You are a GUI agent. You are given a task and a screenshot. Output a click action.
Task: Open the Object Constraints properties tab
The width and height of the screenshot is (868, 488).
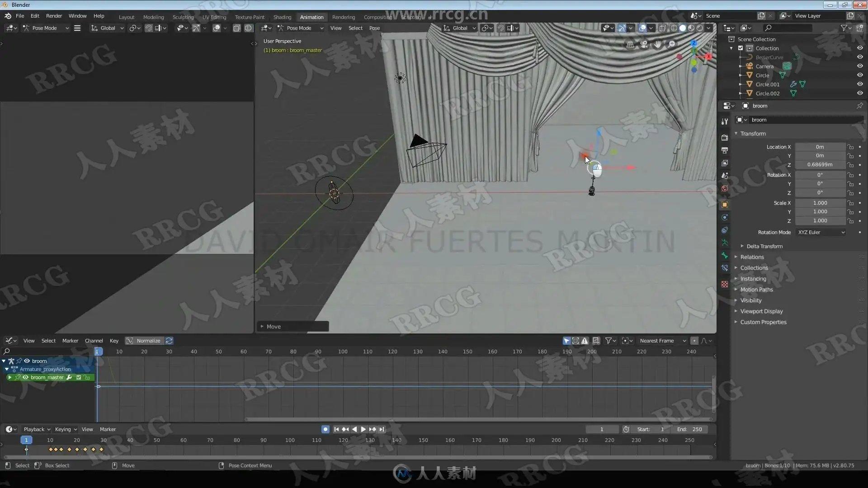tap(725, 230)
